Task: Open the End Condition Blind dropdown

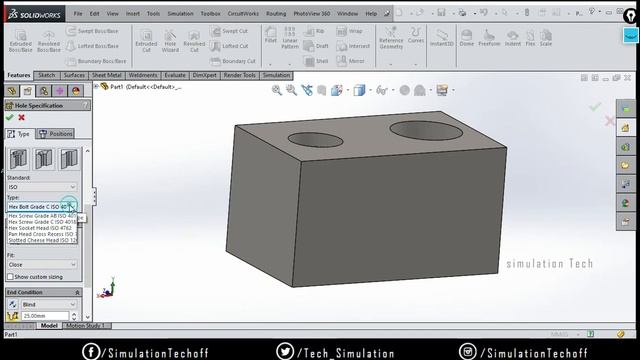Action: (49, 304)
